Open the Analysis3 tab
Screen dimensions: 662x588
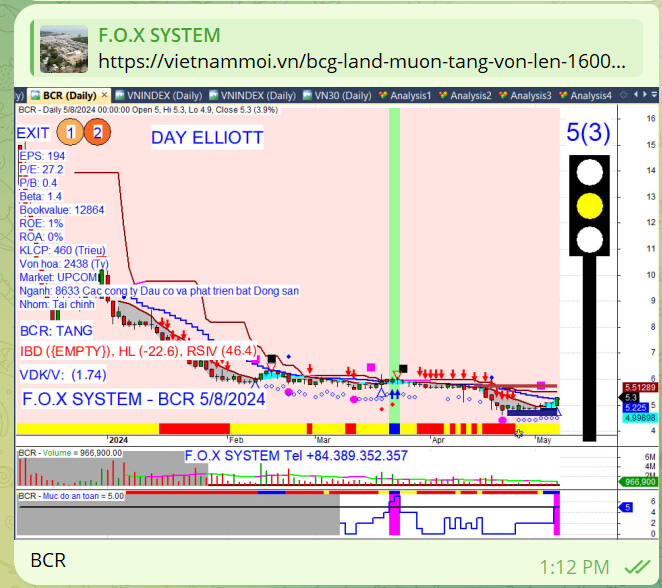click(x=525, y=96)
